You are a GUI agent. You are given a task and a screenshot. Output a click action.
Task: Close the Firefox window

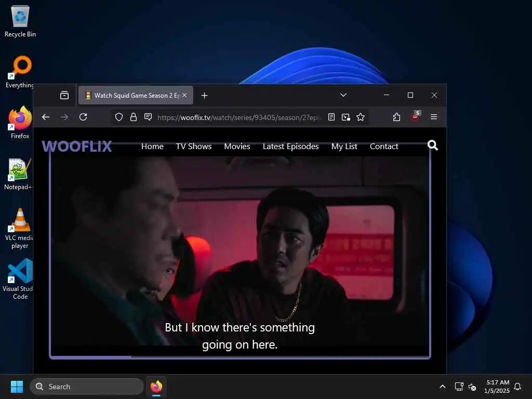pyautogui.click(x=434, y=95)
